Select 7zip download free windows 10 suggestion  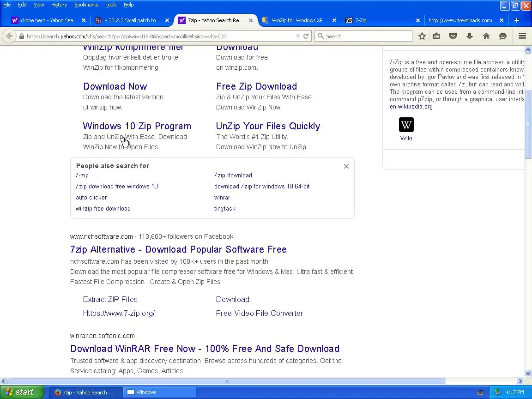point(117,186)
